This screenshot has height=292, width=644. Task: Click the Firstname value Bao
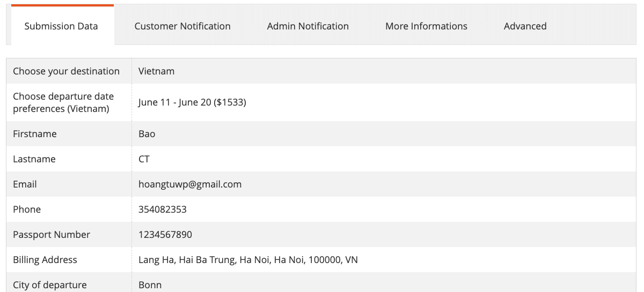click(147, 134)
